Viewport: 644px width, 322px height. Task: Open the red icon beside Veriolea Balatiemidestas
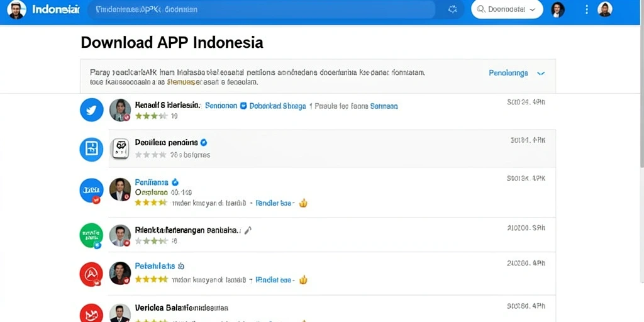pos(91,313)
